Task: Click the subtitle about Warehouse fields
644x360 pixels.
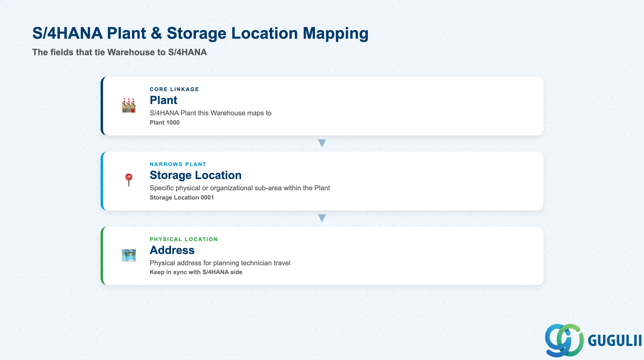Action: 120,52
